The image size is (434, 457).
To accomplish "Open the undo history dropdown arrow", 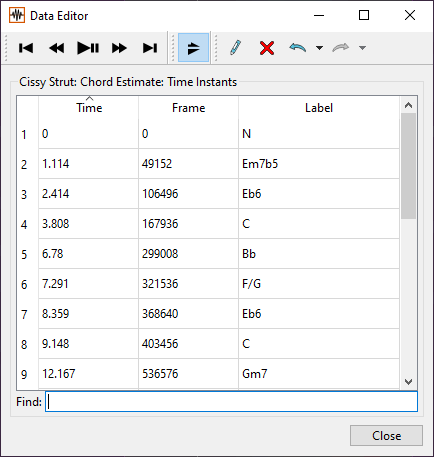I will (x=319, y=48).
